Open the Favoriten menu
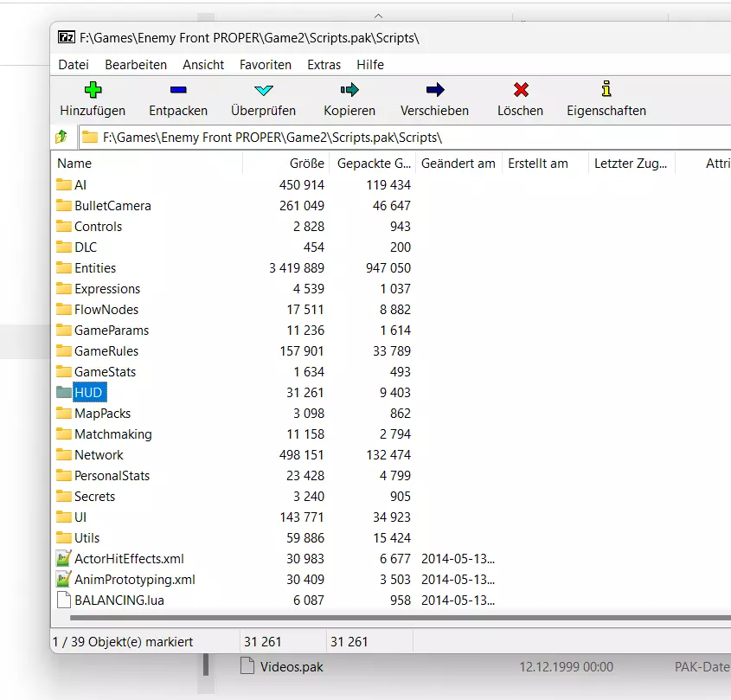The image size is (731, 700). (x=266, y=65)
